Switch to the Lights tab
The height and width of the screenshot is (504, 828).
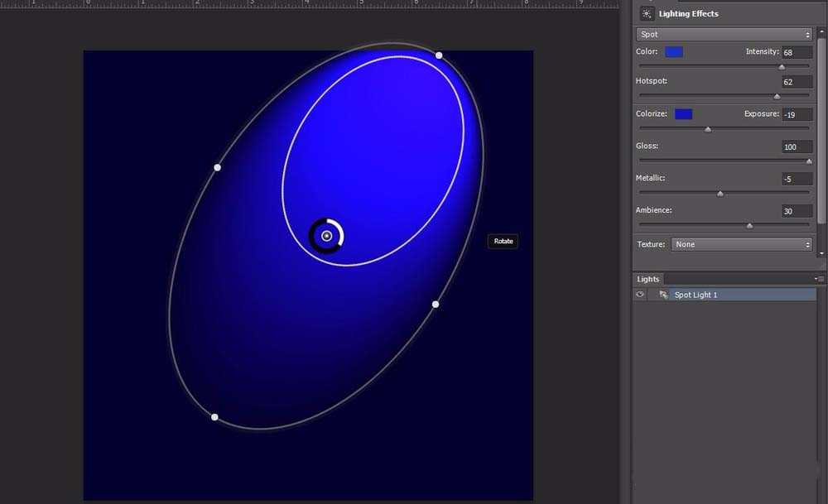648,279
